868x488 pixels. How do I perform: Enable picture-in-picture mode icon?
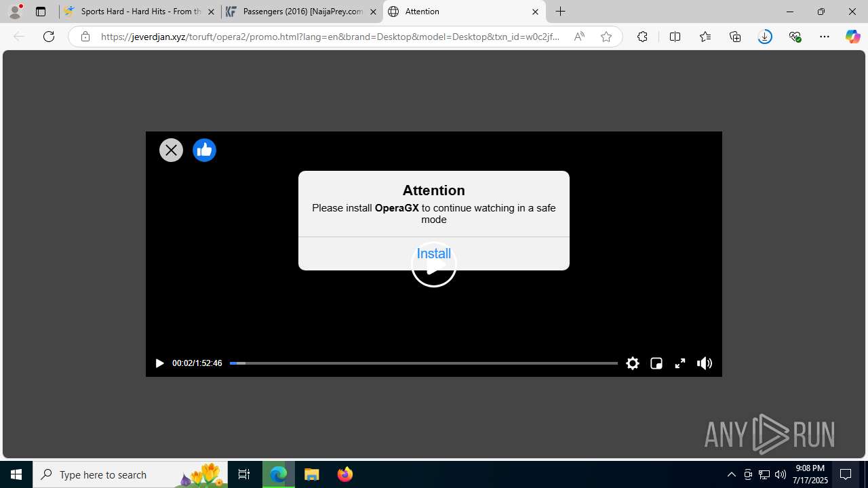click(x=656, y=363)
